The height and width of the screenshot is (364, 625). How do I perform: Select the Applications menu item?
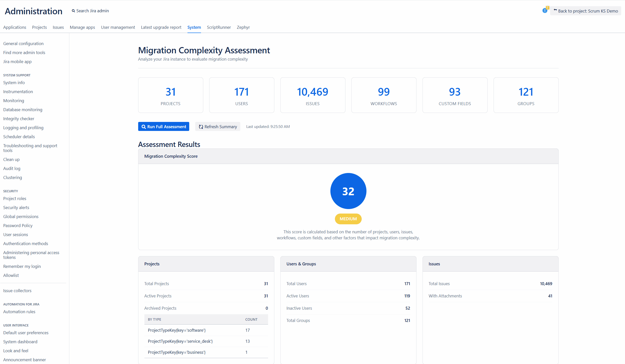pos(15,27)
